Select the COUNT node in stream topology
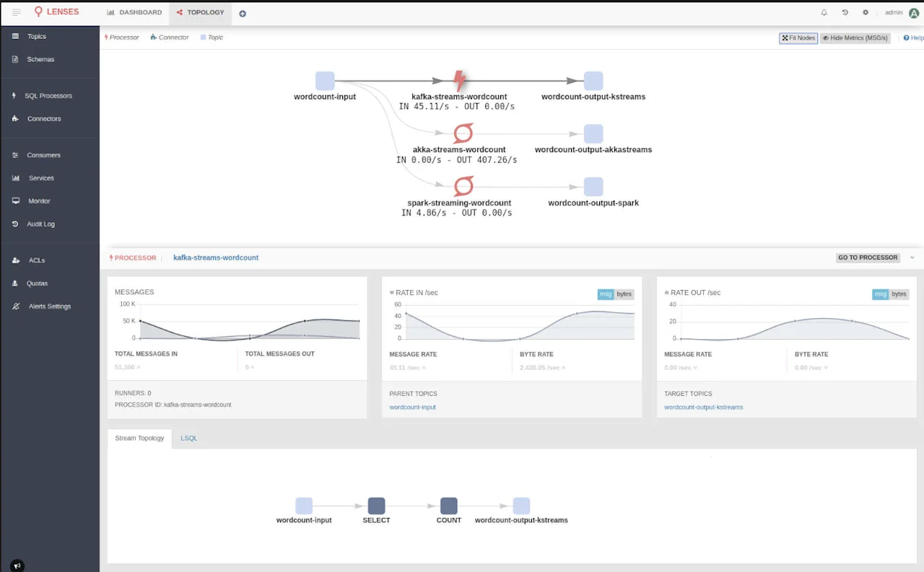This screenshot has height=572, width=924. click(449, 506)
